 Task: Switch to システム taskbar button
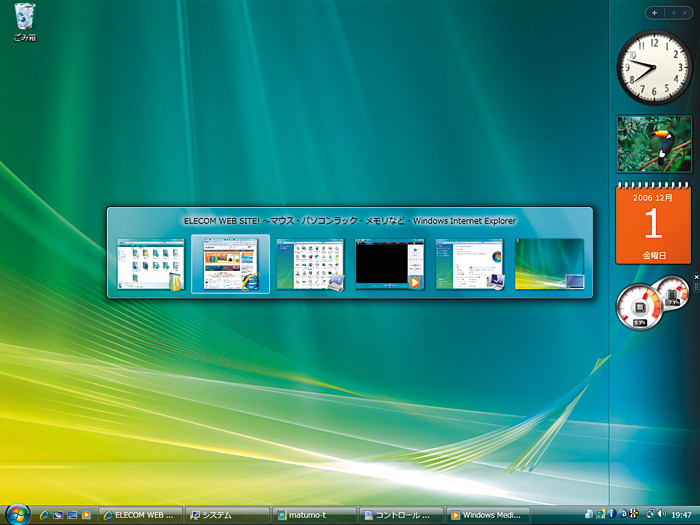point(228,515)
